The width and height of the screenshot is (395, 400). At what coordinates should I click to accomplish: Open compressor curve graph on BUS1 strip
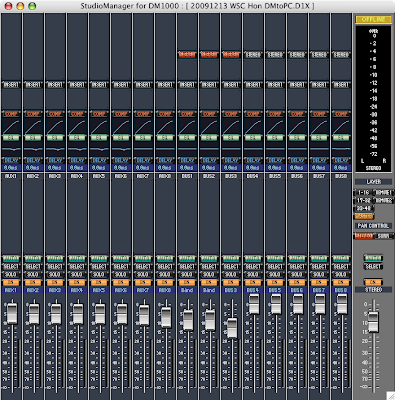coord(187,127)
